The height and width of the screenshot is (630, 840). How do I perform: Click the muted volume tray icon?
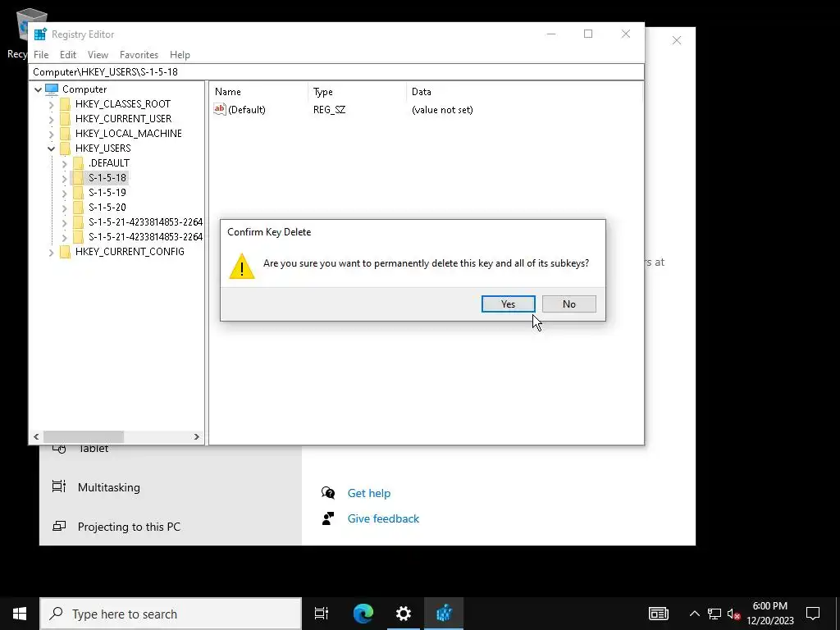733,614
